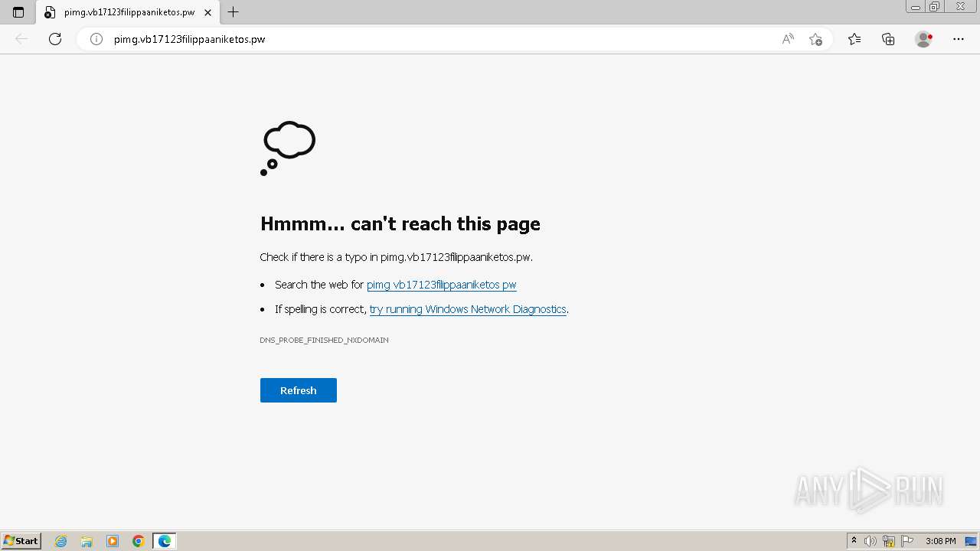The image size is (980, 551).
Task: Open the Favorites list icon
Action: click(x=854, y=39)
